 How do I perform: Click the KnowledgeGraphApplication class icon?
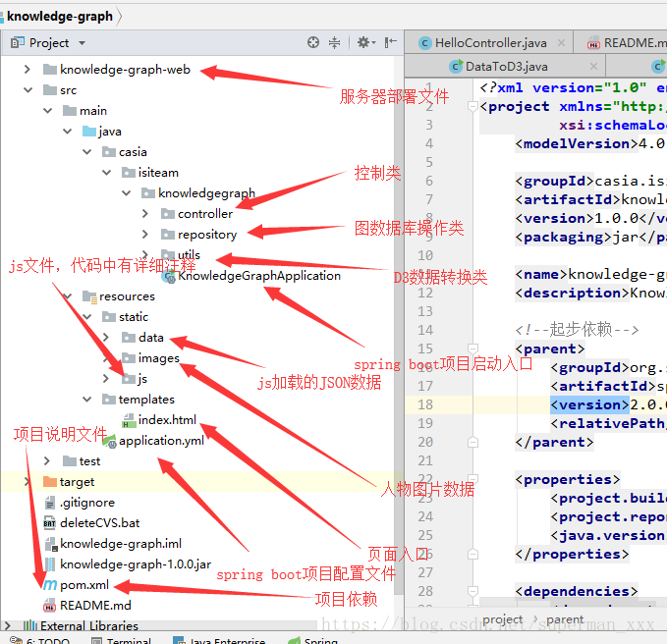tap(169, 277)
